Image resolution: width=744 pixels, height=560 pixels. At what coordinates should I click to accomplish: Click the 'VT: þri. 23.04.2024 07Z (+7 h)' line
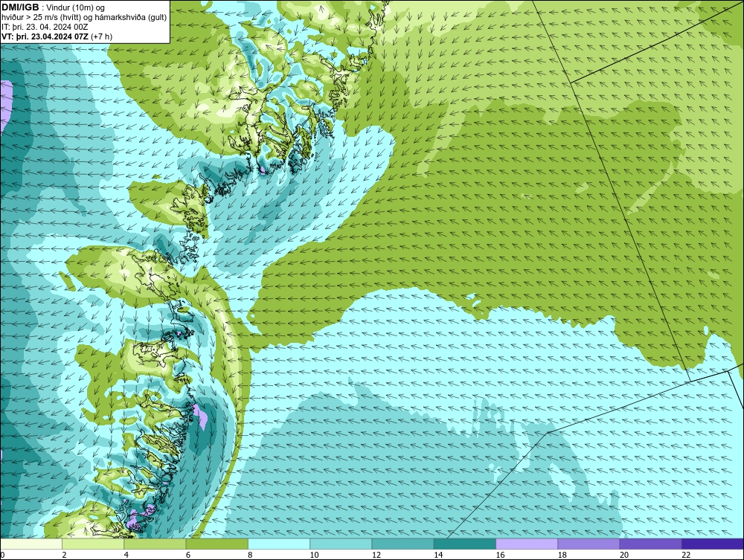click(57, 36)
